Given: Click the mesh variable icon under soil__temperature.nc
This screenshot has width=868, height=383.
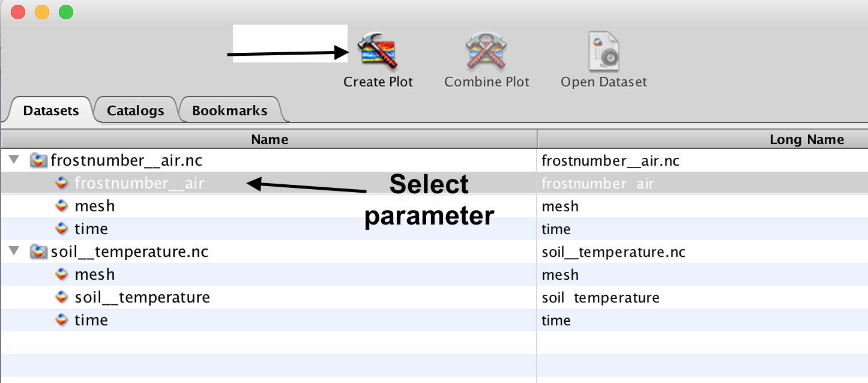Looking at the screenshot, I should point(61,274).
